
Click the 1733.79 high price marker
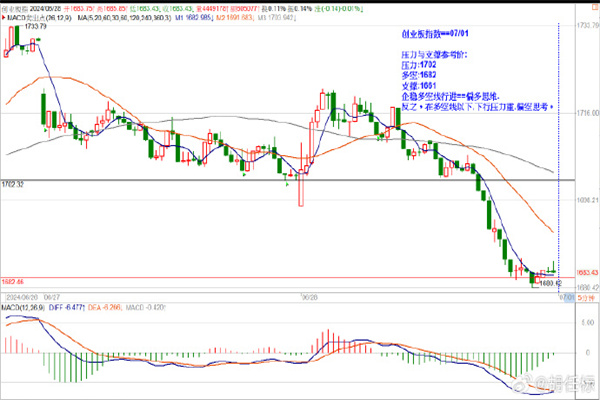click(x=34, y=25)
